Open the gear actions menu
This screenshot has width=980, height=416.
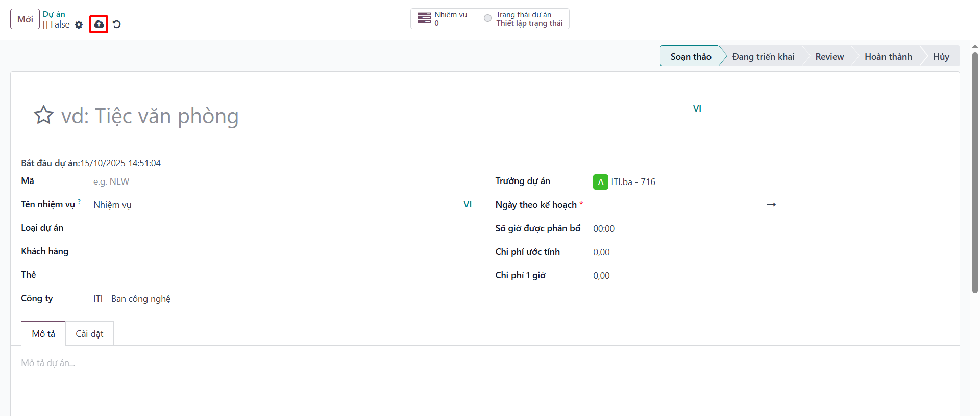(x=79, y=24)
